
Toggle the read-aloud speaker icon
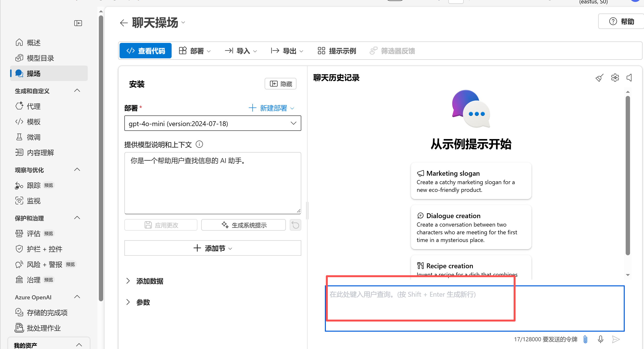point(630,78)
